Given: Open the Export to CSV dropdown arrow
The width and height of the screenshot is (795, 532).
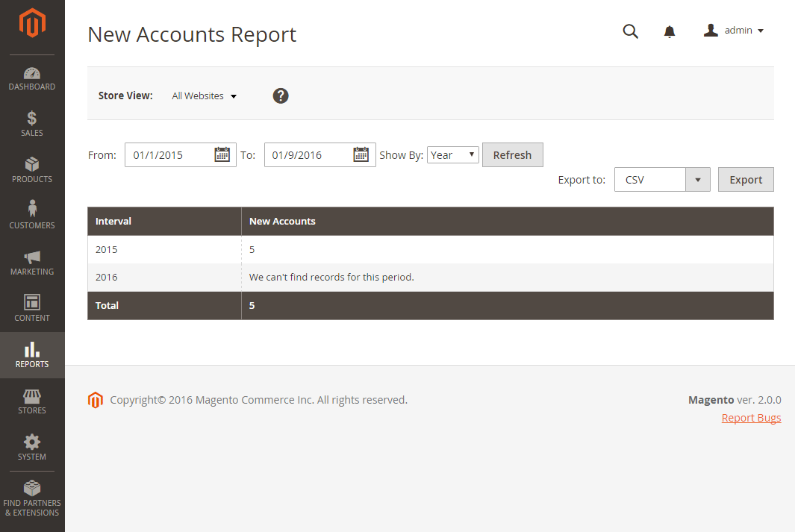Looking at the screenshot, I should 698,180.
